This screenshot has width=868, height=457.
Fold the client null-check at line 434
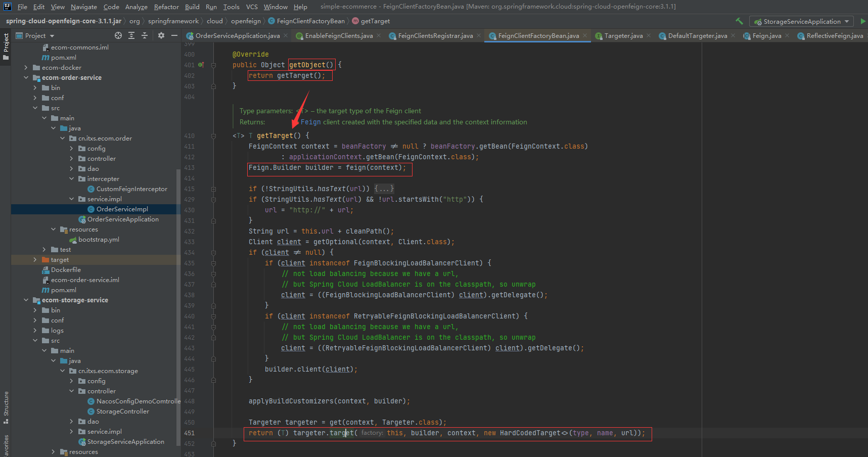tap(214, 253)
